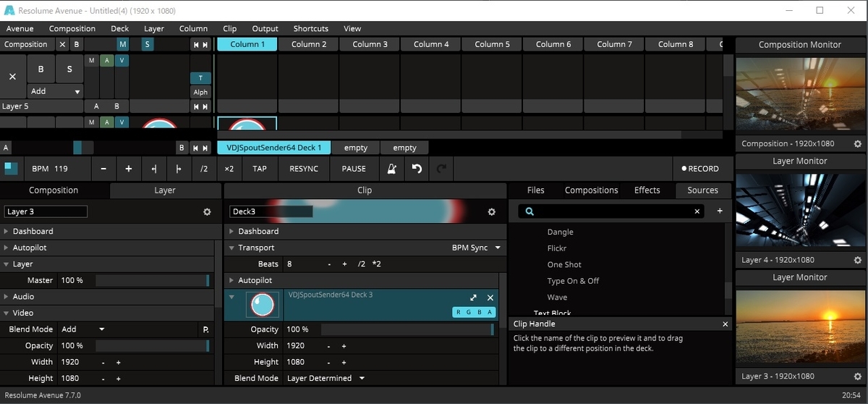868x404 pixels.
Task: Open Deck3 clip panel settings gear
Action: pyautogui.click(x=492, y=212)
